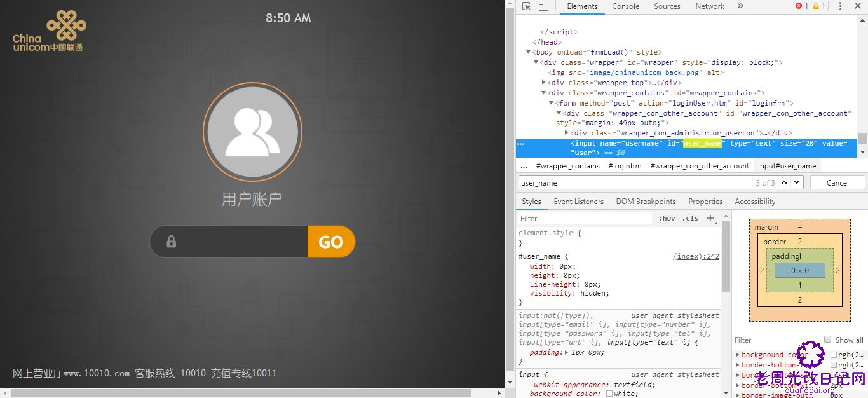Select the closing head tag node

[x=546, y=42]
